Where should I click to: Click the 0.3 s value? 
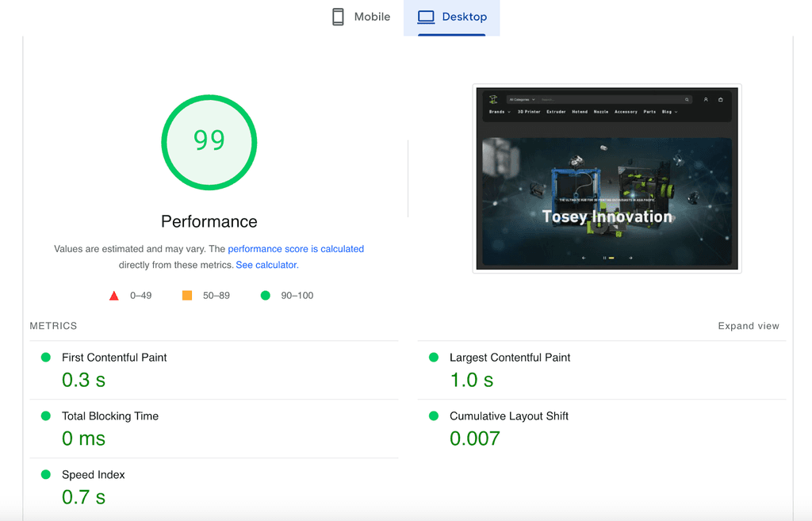pos(83,380)
